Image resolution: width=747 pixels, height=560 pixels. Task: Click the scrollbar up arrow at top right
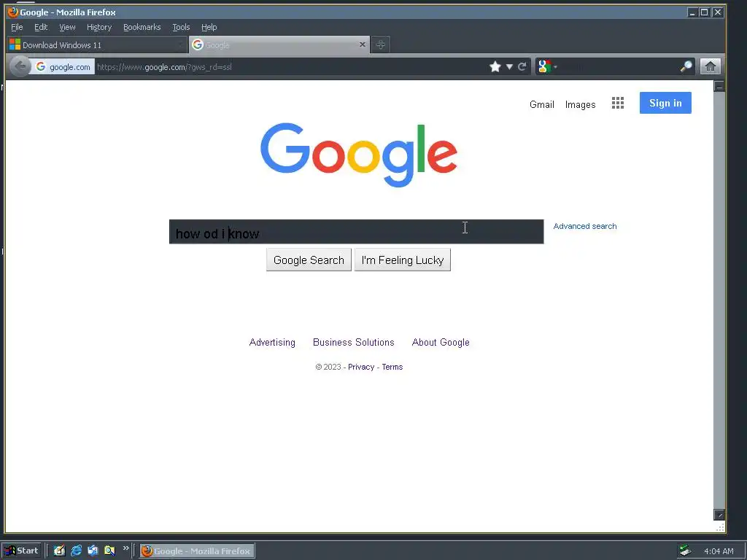(719, 86)
